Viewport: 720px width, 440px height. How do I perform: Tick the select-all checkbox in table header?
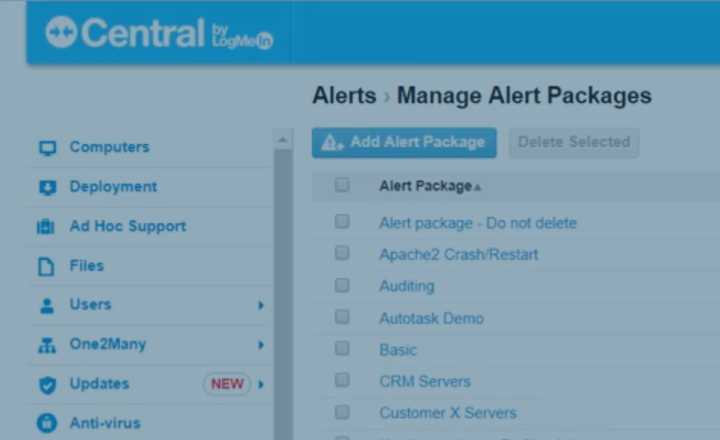[x=342, y=185]
